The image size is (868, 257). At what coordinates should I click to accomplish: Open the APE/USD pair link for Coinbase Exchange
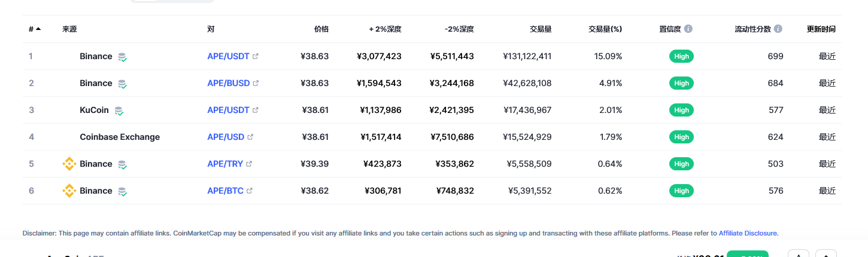pos(226,137)
